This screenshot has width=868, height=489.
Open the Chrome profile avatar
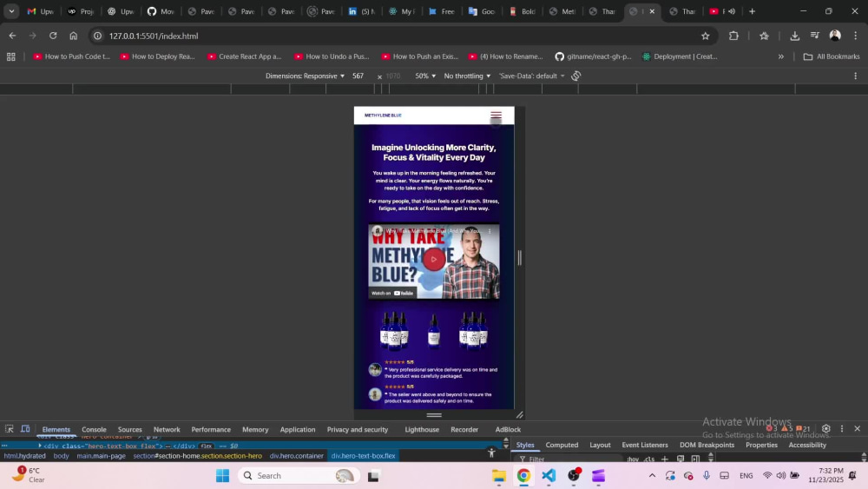point(835,36)
